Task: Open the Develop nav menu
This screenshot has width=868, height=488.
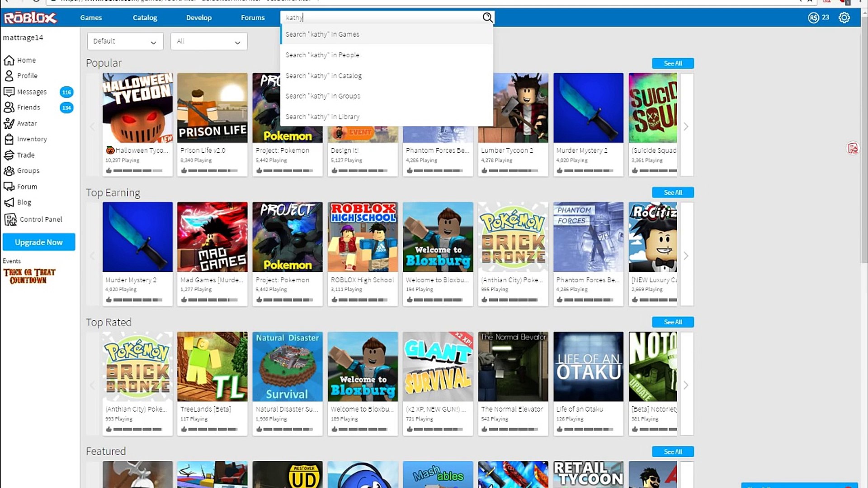Action: (199, 18)
